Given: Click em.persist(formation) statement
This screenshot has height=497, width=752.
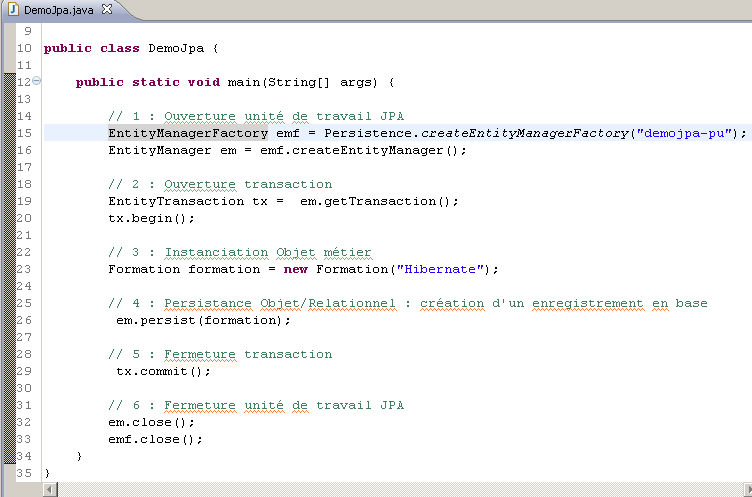Looking at the screenshot, I should (204, 320).
